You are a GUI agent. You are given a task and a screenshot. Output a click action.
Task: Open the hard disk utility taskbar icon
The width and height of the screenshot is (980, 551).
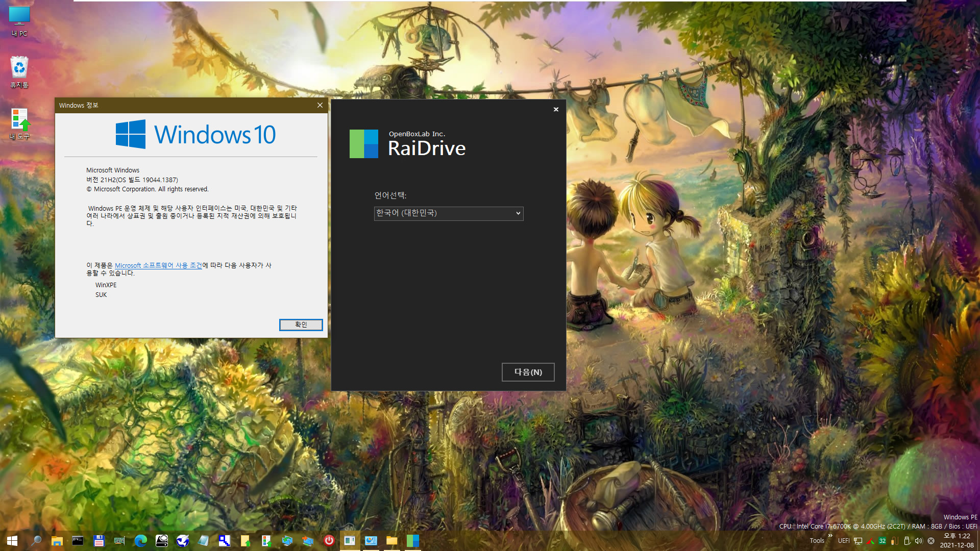point(162,540)
